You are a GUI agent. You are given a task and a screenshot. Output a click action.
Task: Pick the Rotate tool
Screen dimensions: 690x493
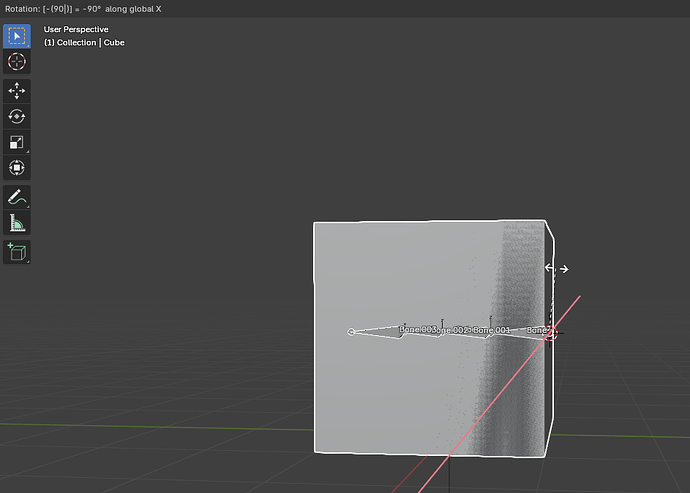17,117
